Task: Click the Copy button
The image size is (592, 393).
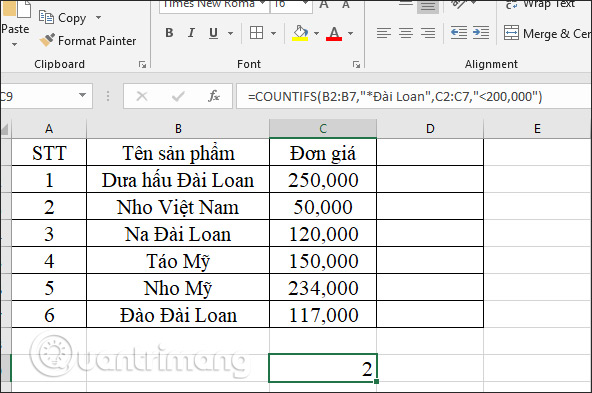Action: (x=63, y=18)
